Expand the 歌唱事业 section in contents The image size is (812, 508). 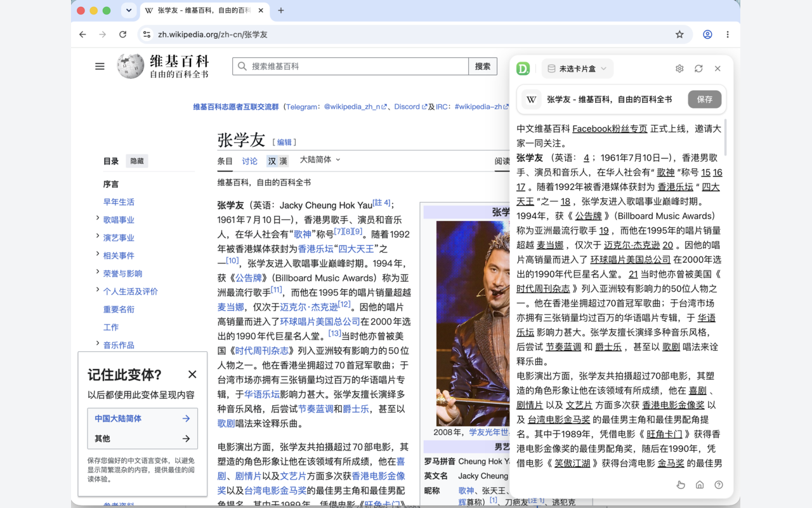pyautogui.click(x=97, y=219)
